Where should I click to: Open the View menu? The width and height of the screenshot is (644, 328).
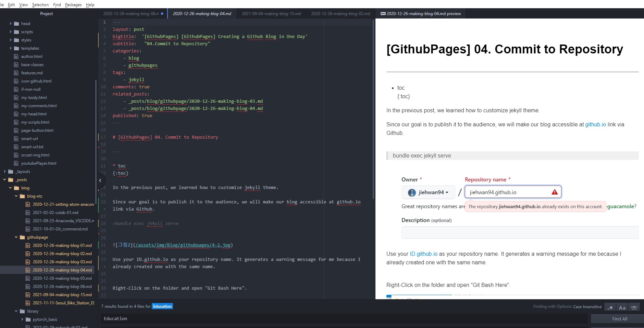[x=24, y=4]
